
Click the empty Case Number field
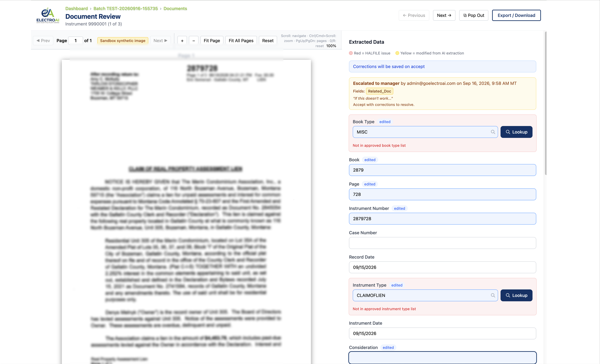pyautogui.click(x=442, y=243)
